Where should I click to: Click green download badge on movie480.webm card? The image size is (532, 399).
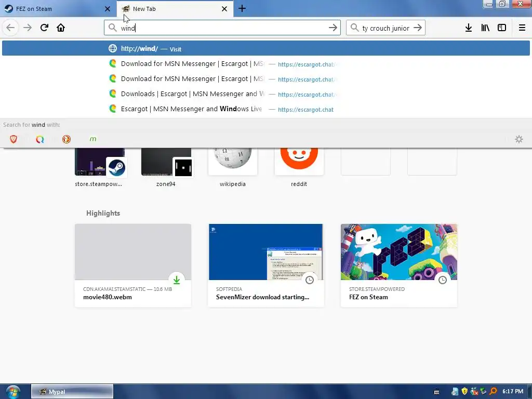177,280
